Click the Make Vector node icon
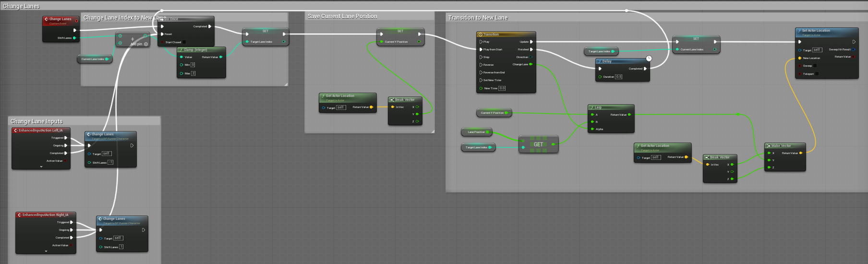This screenshot has width=868, height=264. click(x=769, y=146)
